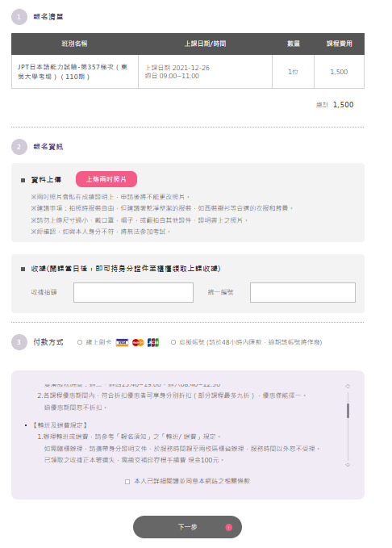
Task: Click the step 2 circle badge
Action: point(19,147)
